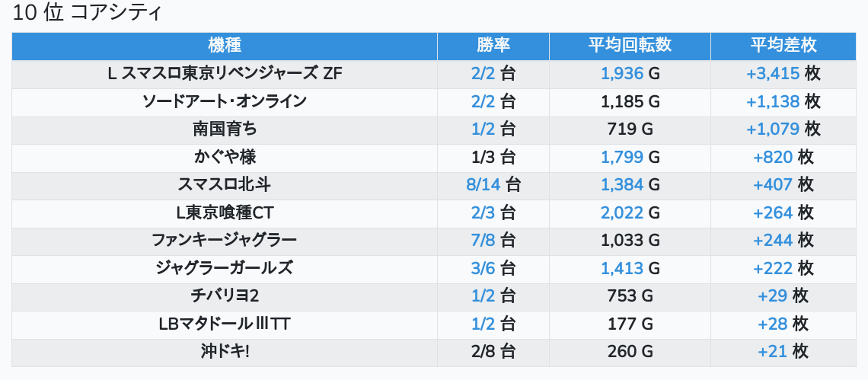Click the 7/8 win rate value

click(483, 240)
